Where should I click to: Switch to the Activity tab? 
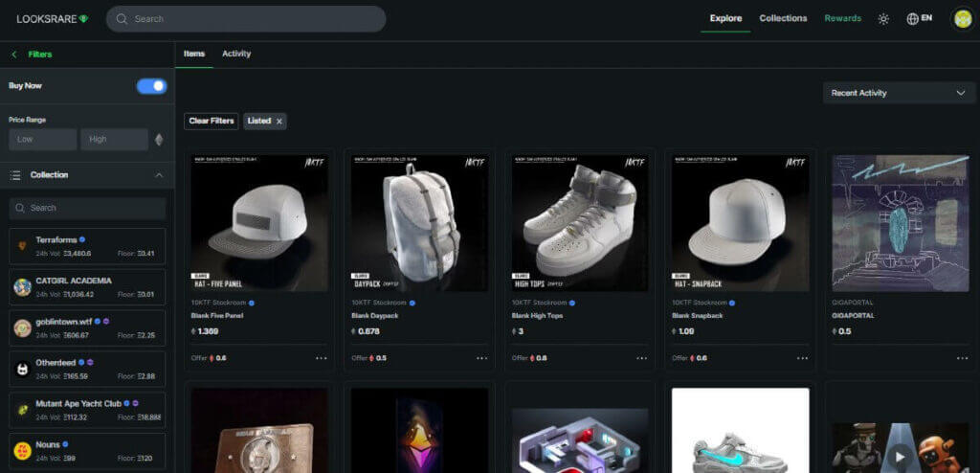click(x=236, y=54)
